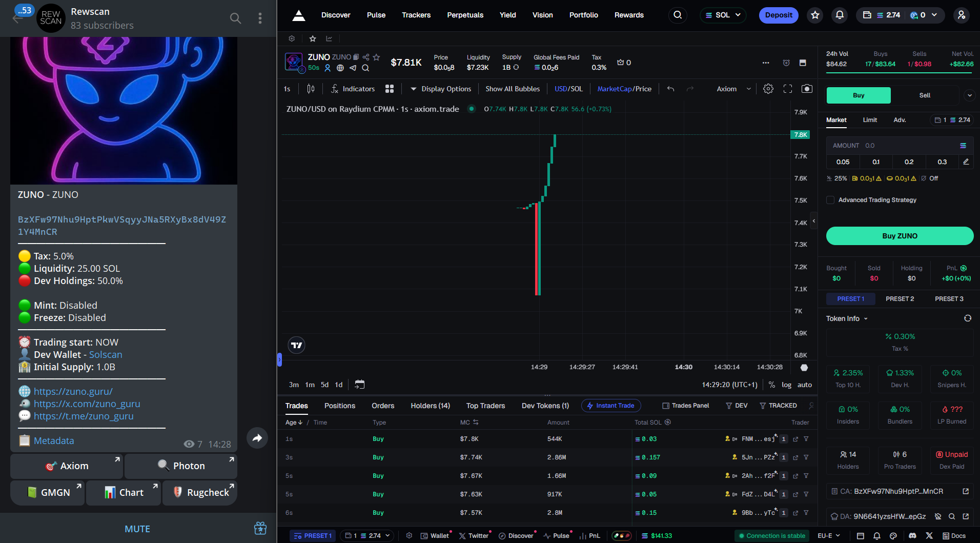The height and width of the screenshot is (543, 980).
Task: Refresh the Token Info panel
Action: pos(968,318)
